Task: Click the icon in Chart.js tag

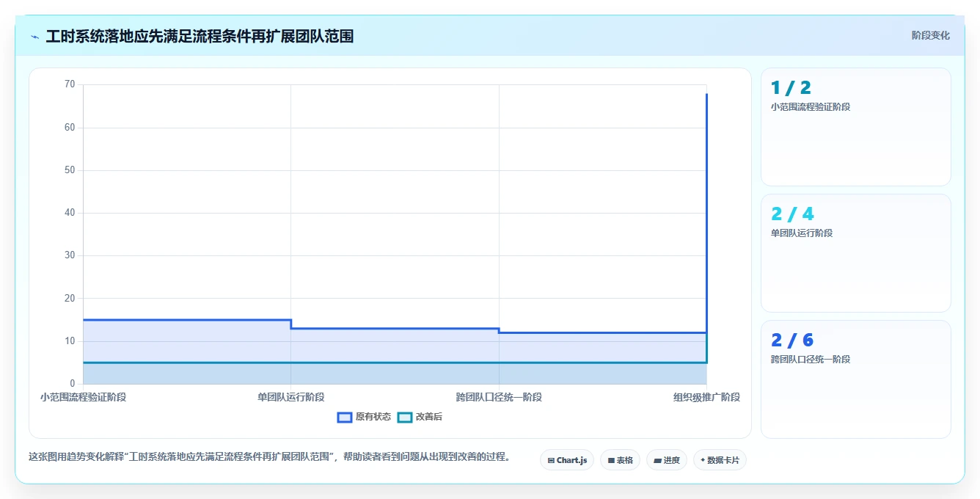Action: coord(551,461)
